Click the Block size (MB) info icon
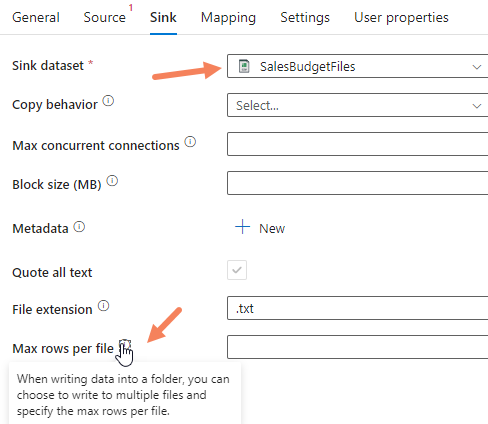Screen dimensions: 488x424 112,181
